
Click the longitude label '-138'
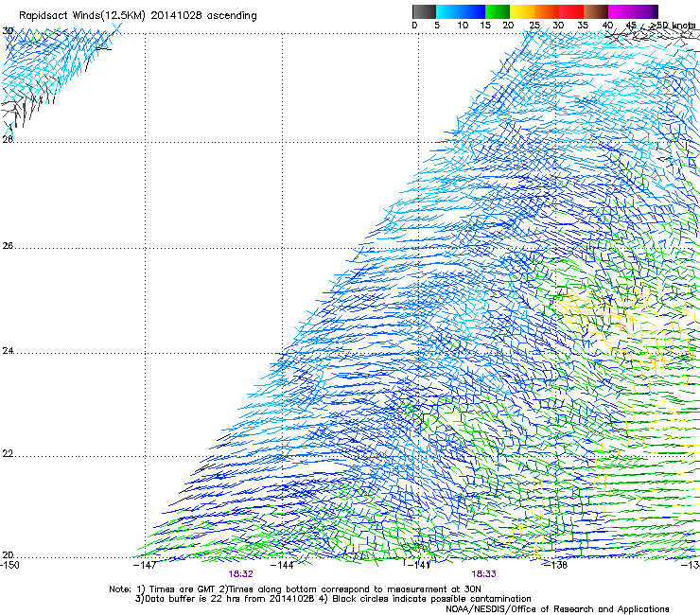[x=555, y=565]
